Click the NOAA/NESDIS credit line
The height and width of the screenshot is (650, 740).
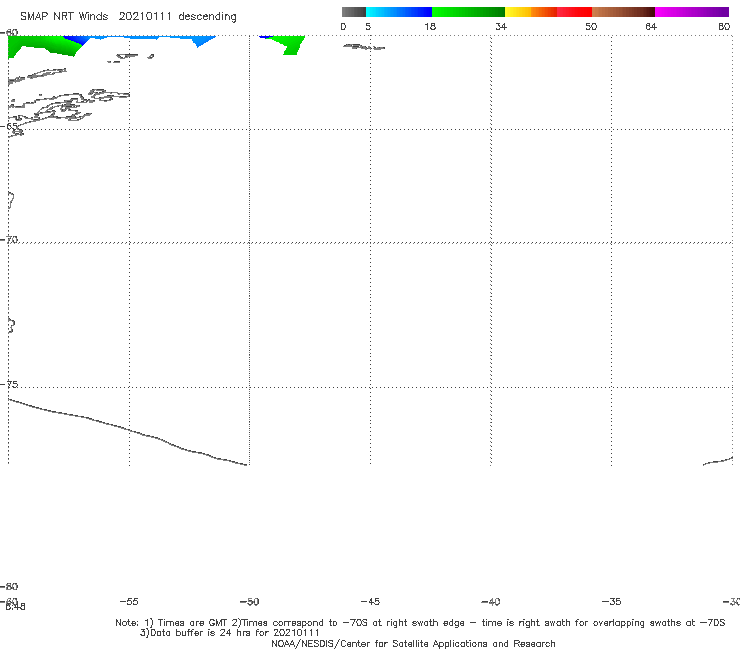413,644
